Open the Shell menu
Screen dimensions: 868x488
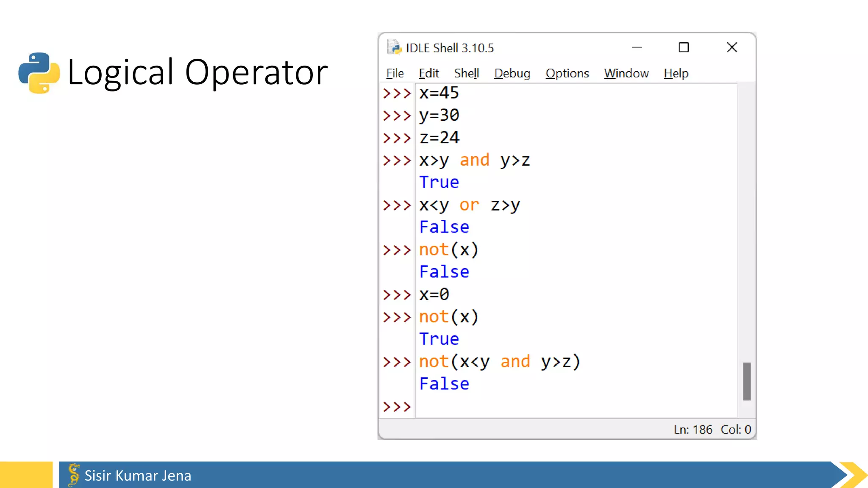coord(466,73)
